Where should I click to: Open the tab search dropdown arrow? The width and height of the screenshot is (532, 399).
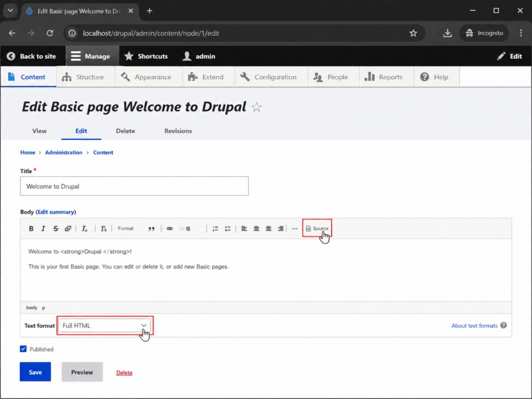tap(11, 11)
